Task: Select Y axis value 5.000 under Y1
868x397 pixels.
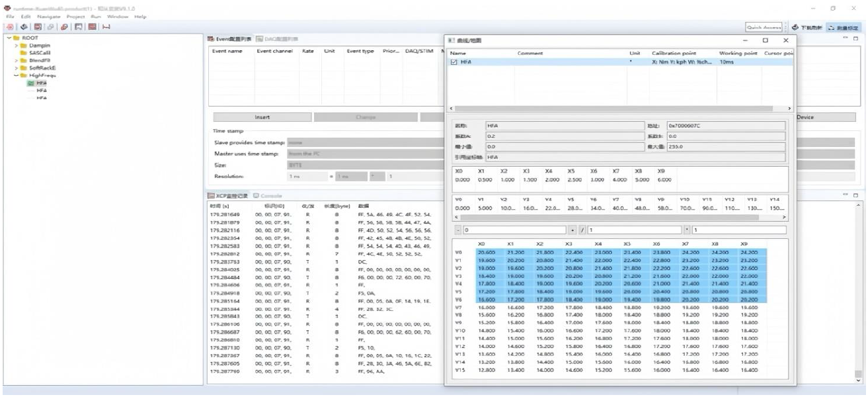Action: click(485, 208)
